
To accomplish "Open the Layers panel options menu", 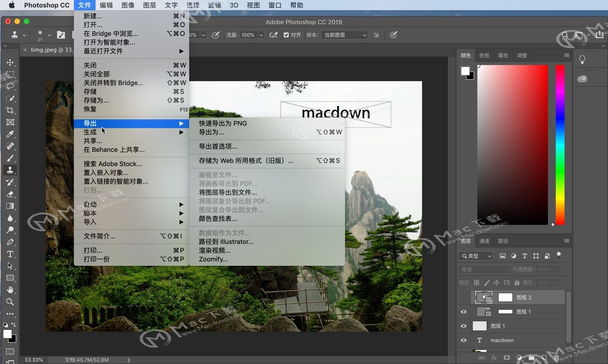I will 566,241.
